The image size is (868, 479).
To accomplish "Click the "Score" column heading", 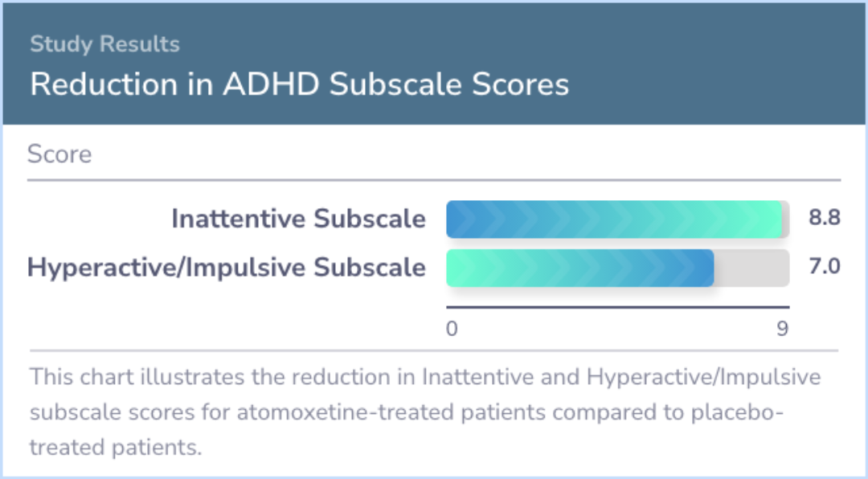I will pyautogui.click(x=59, y=154).
